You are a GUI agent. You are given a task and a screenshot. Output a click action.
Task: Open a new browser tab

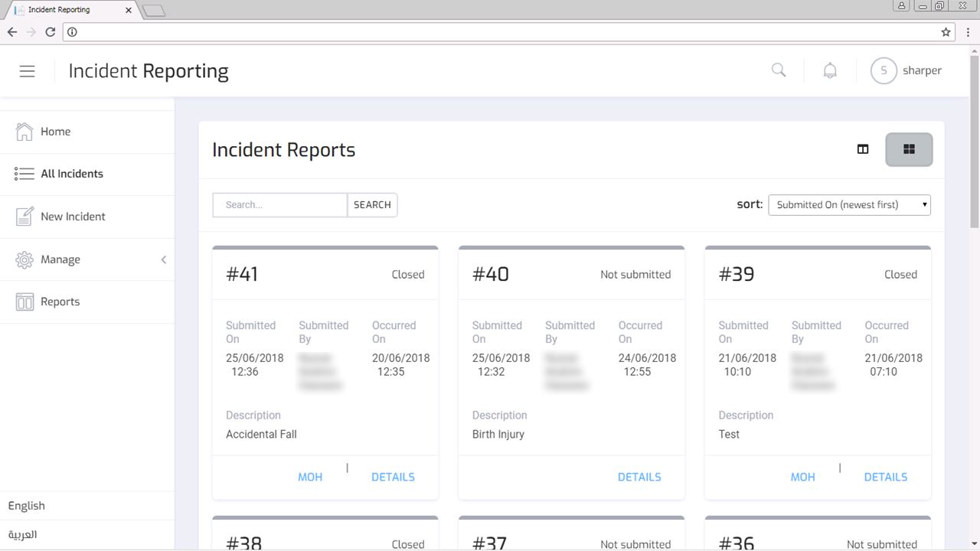coord(154,11)
